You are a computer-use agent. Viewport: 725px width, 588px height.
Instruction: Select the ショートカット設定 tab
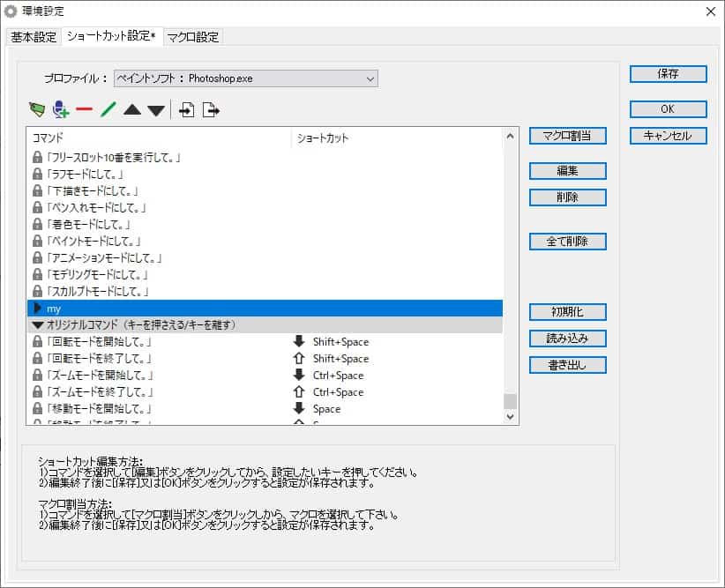click(x=111, y=36)
